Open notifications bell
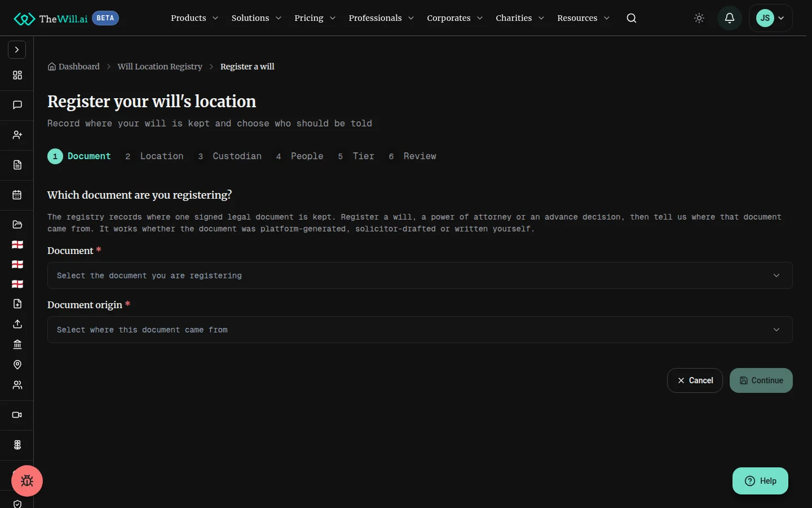The image size is (812, 508). pos(730,18)
